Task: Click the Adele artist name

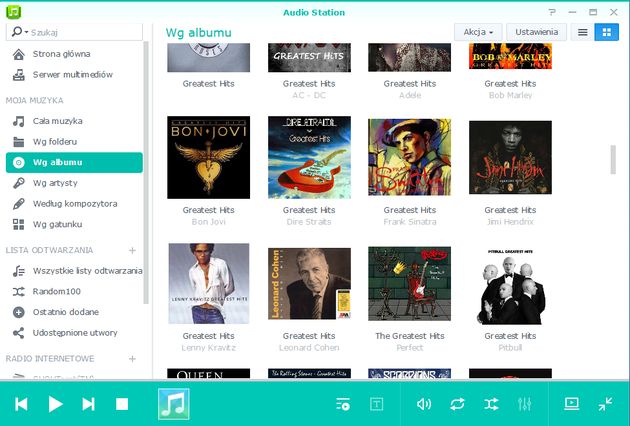Action: [410, 95]
